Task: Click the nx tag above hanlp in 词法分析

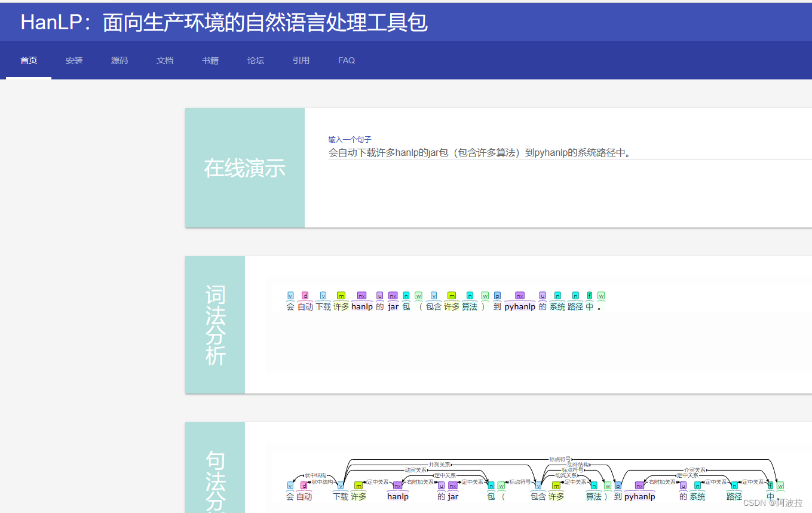Action: pyautogui.click(x=361, y=296)
